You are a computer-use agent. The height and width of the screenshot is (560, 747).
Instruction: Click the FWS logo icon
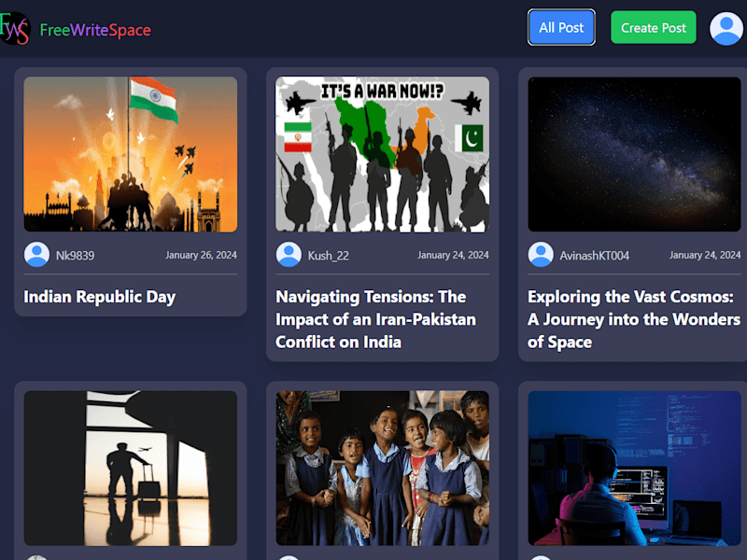click(x=15, y=29)
